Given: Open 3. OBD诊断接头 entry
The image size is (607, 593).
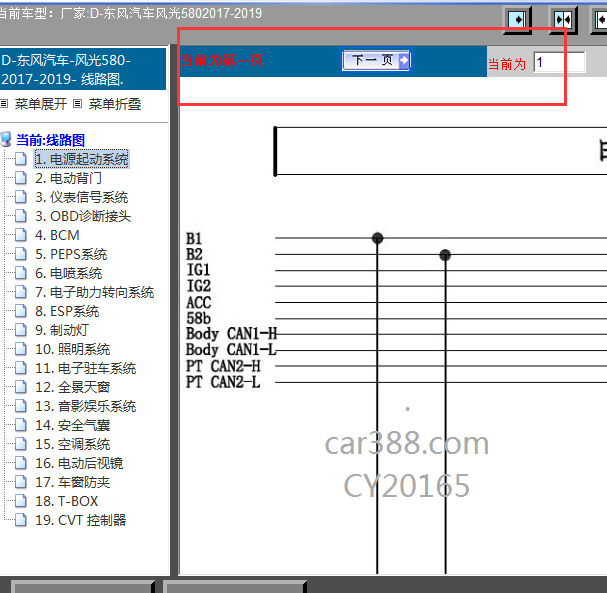Looking at the screenshot, I should [x=83, y=216].
